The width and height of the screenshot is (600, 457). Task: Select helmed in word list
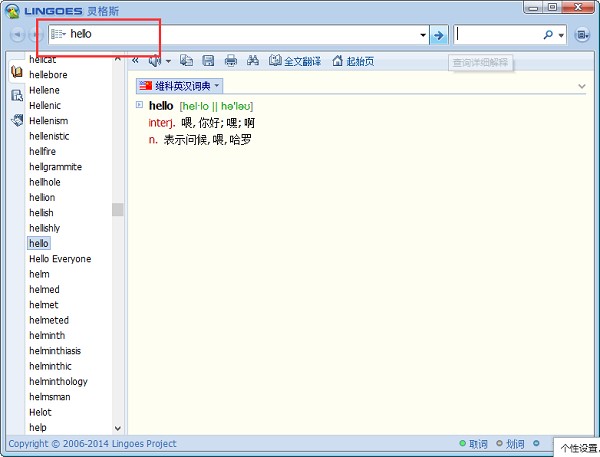(44, 289)
